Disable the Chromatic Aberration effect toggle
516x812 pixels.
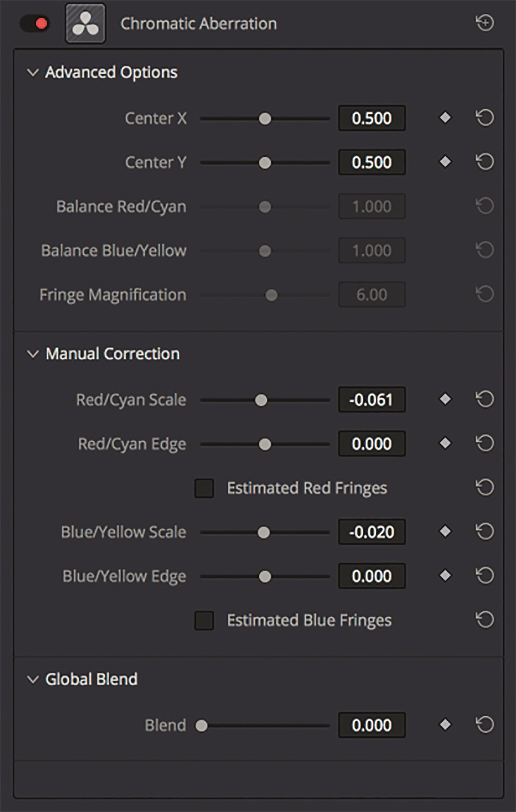point(33,23)
